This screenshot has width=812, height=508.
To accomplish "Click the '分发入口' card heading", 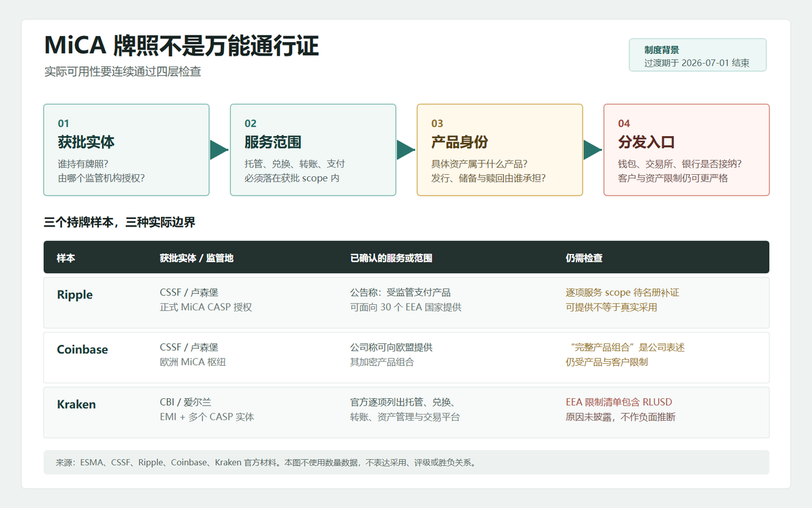I will [x=646, y=142].
